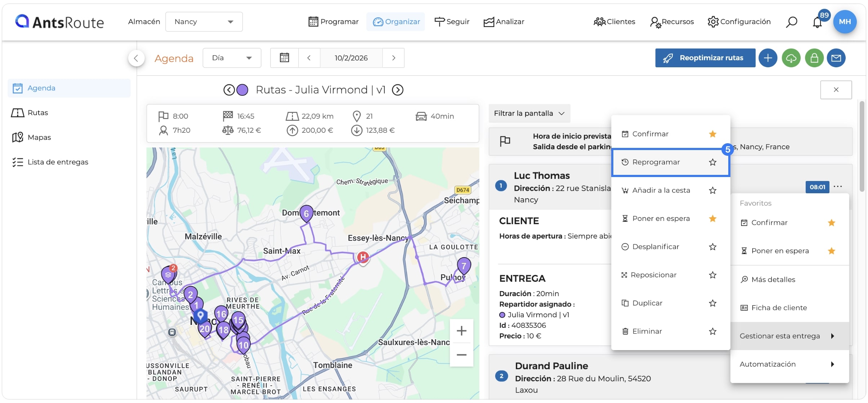Open the search magnifier icon
This screenshot has width=868, height=403.
(x=791, y=22)
